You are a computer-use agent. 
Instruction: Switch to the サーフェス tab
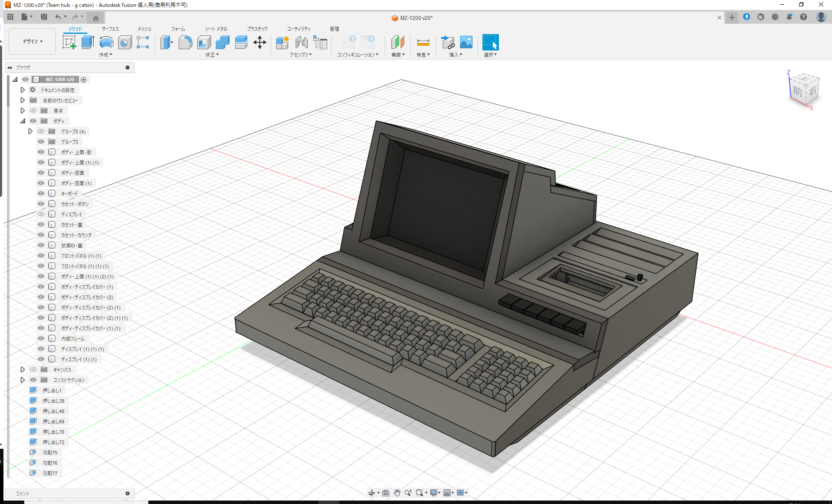coord(110,29)
